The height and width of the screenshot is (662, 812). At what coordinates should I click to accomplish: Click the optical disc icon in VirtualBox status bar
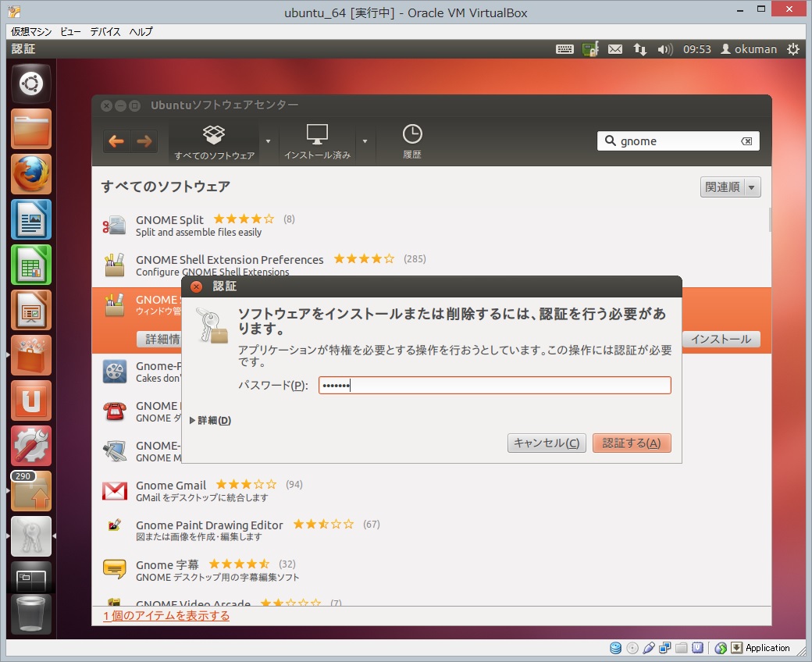tap(632, 647)
